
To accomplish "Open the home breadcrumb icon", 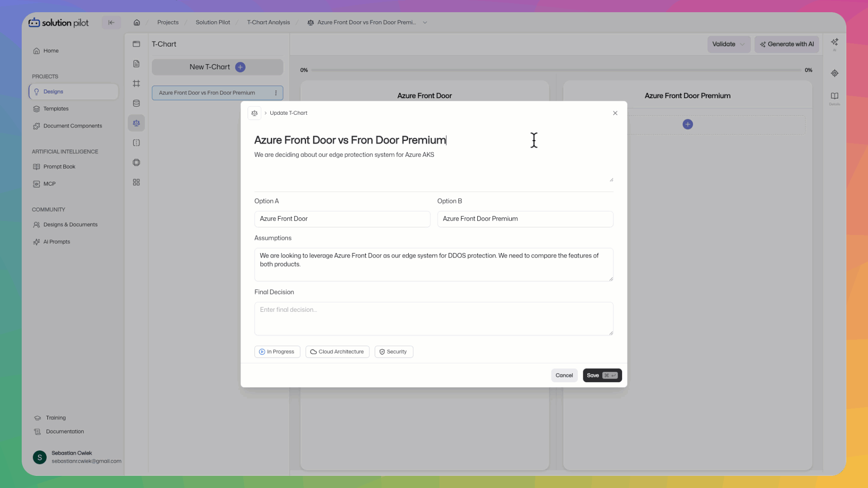I will pos(137,23).
